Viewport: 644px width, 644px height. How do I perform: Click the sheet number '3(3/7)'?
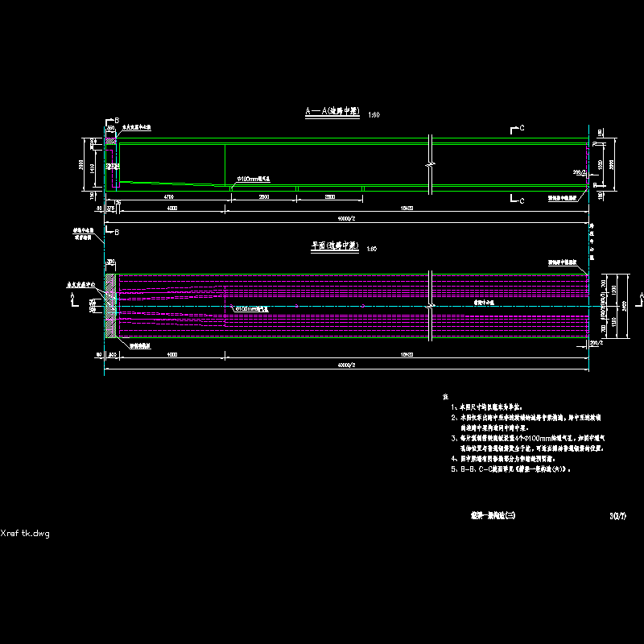[x=618, y=516]
